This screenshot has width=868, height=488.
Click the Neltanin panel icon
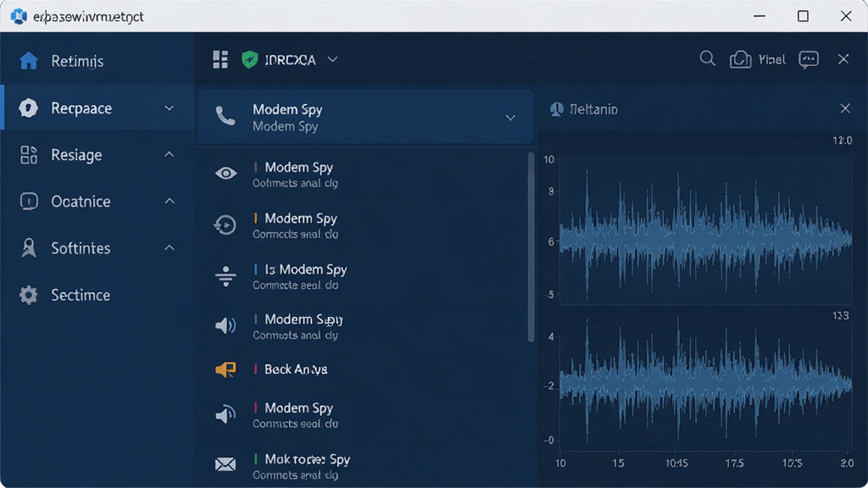[x=556, y=109]
